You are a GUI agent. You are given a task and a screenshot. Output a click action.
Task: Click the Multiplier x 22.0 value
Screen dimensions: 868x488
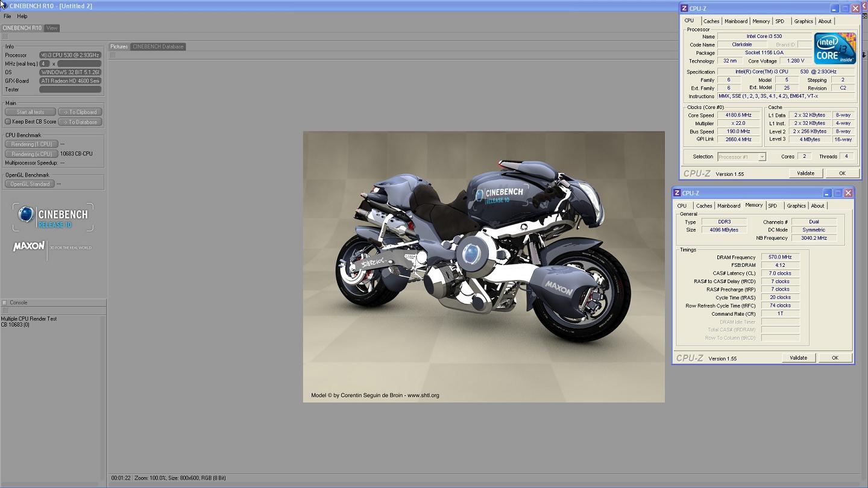coord(738,123)
